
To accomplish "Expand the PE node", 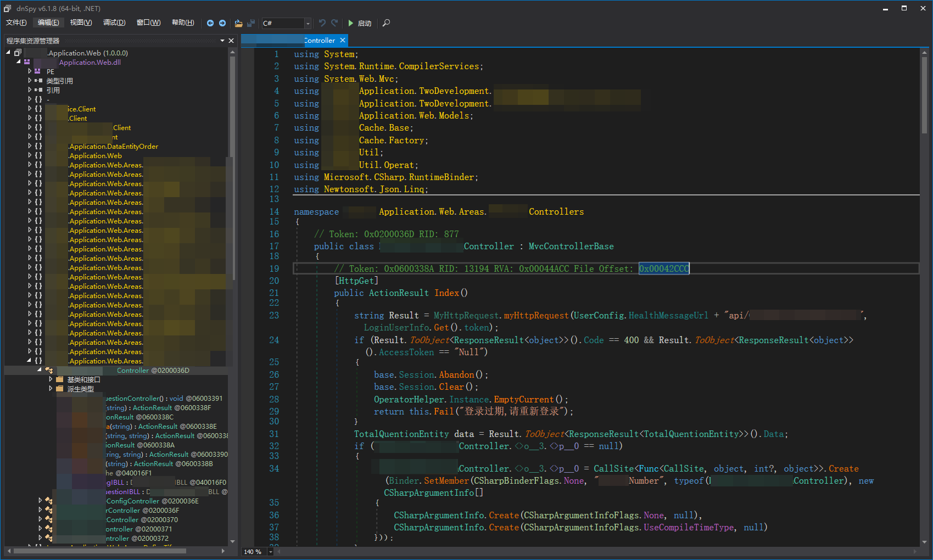I will click(x=30, y=71).
